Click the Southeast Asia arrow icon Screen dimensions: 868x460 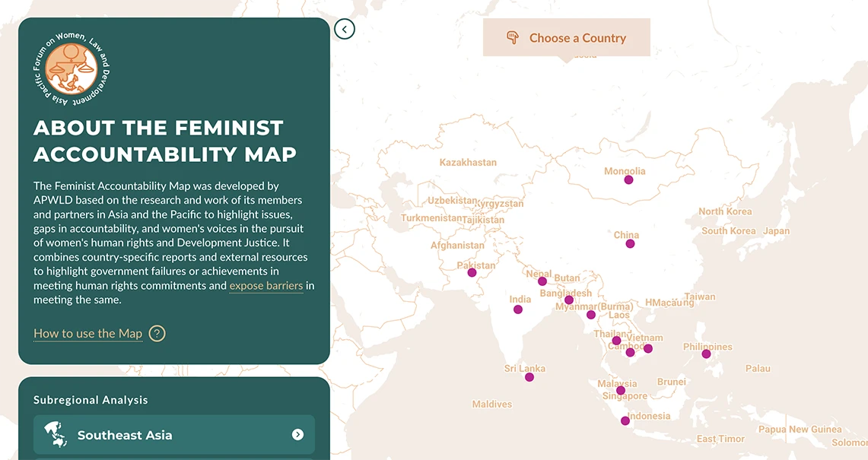pyautogui.click(x=297, y=435)
